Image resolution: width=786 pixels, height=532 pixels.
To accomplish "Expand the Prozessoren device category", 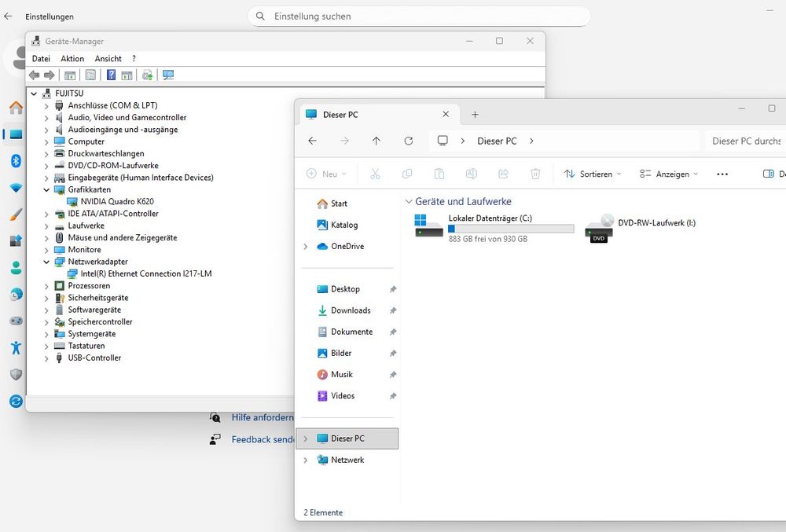I will coord(46,286).
